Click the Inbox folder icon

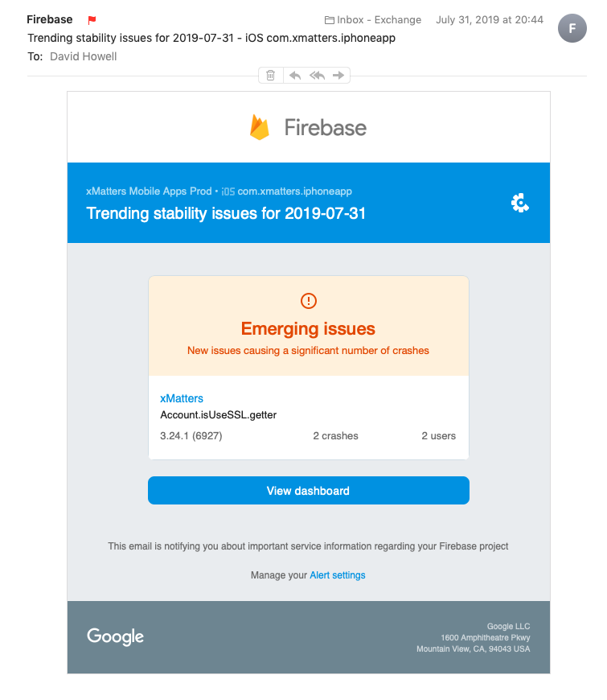[329, 20]
